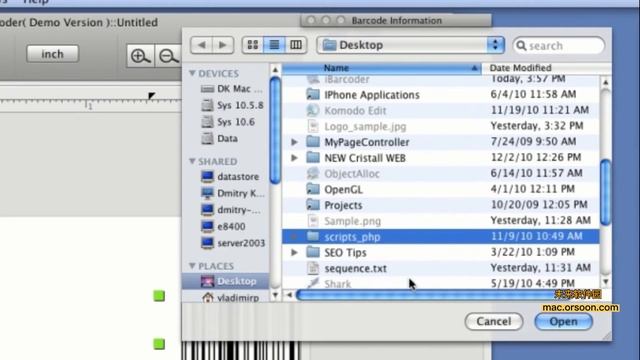
Task: Click Sample.png file
Action: (440, 221)
